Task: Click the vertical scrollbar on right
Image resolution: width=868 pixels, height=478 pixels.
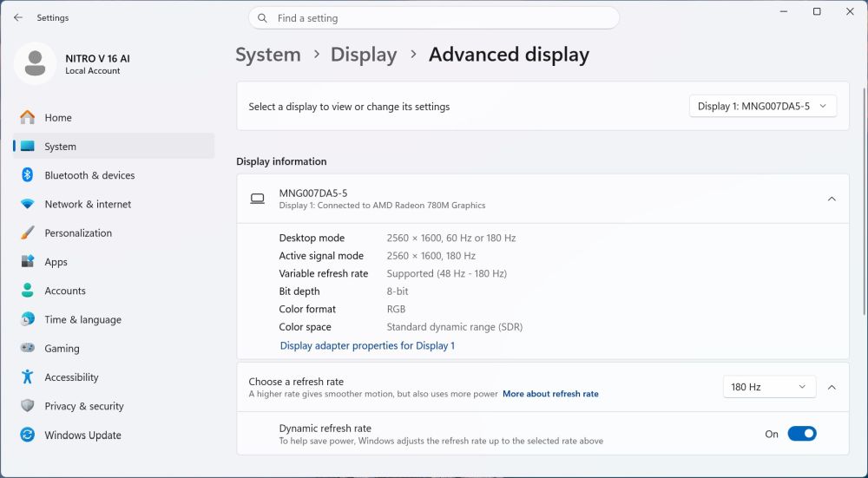Action: click(x=865, y=202)
